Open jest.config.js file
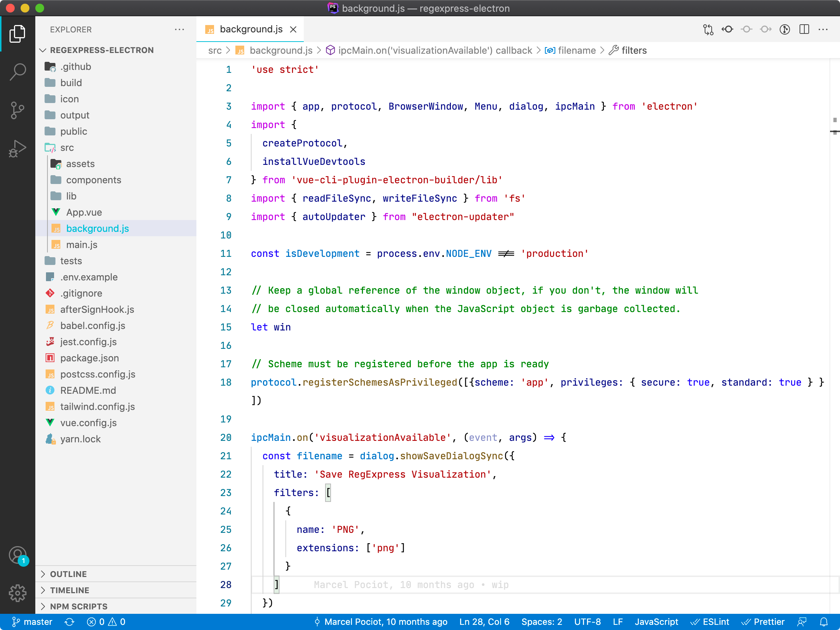The height and width of the screenshot is (630, 840). pyautogui.click(x=116, y=342)
